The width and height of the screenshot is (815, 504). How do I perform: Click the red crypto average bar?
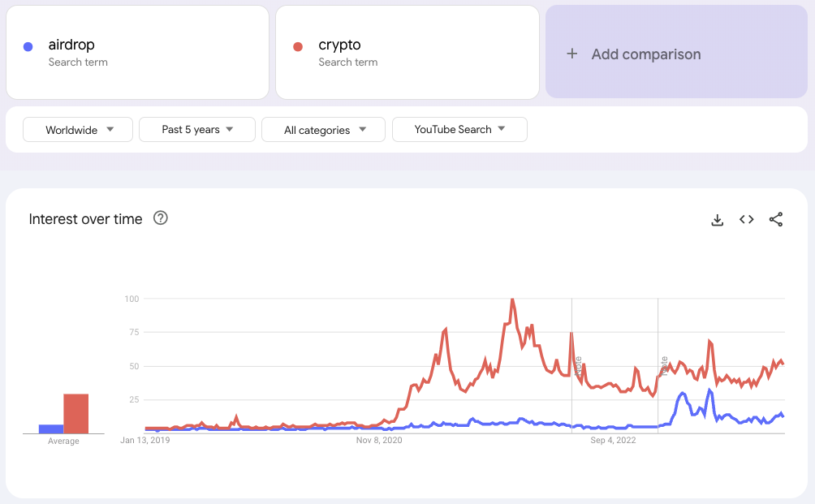point(76,414)
